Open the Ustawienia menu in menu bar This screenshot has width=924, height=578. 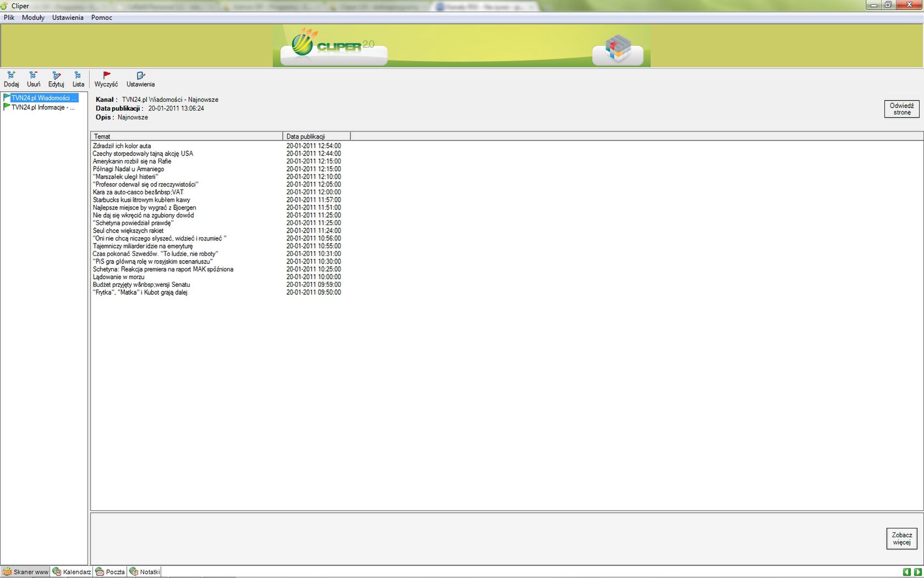coord(68,18)
